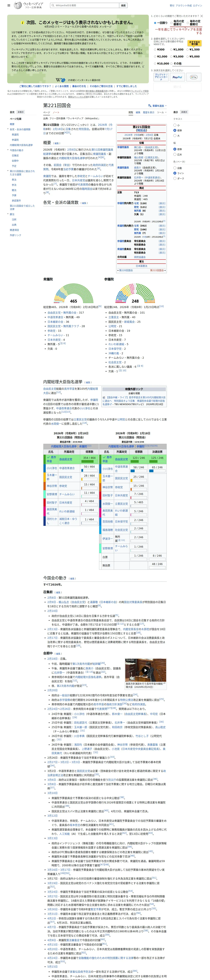Collapse the 第221回国会に提出された主な議案 contents entry
Viewport: 210px width, 980px height.
(8, 171)
